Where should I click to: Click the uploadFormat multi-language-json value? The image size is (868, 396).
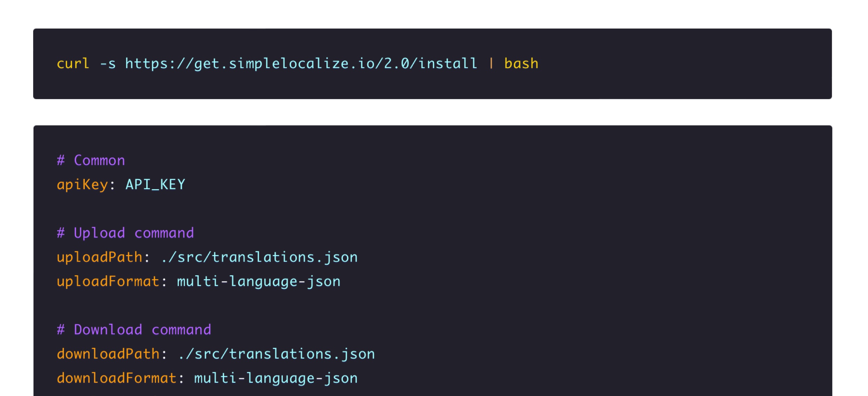259,281
